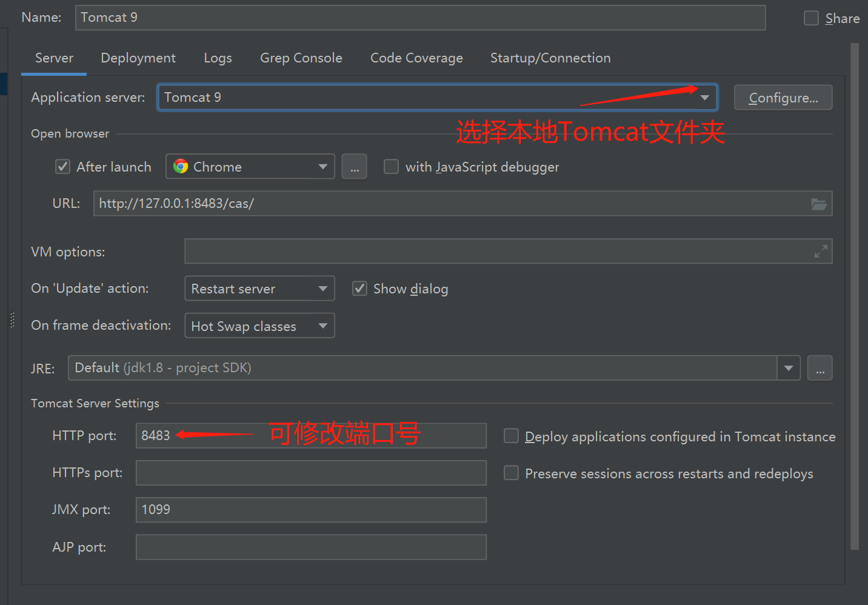Switch to the Deployment tab
Viewport: 868px width, 605px height.
click(138, 58)
